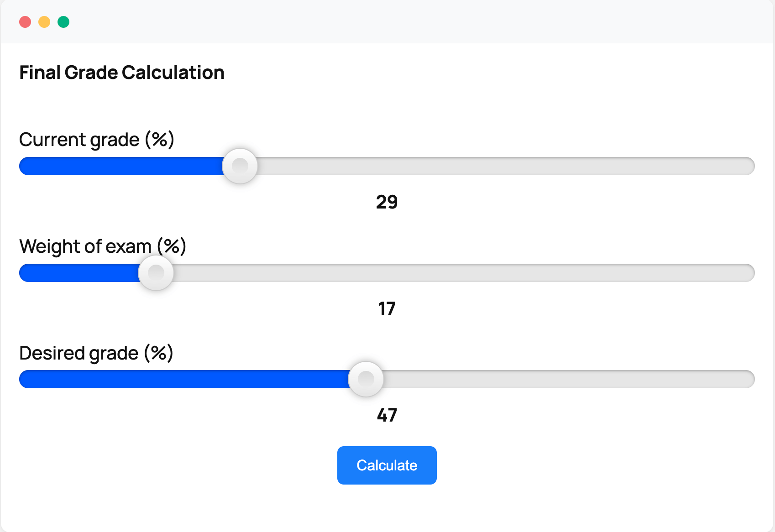Click the Current grade slider handle
This screenshot has width=775, height=532.
240,166
